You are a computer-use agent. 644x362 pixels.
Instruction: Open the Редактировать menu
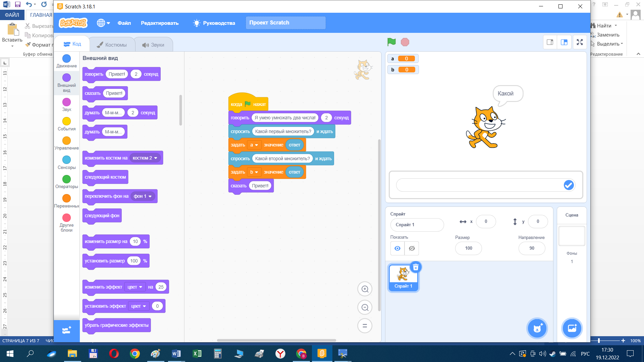coord(160,23)
